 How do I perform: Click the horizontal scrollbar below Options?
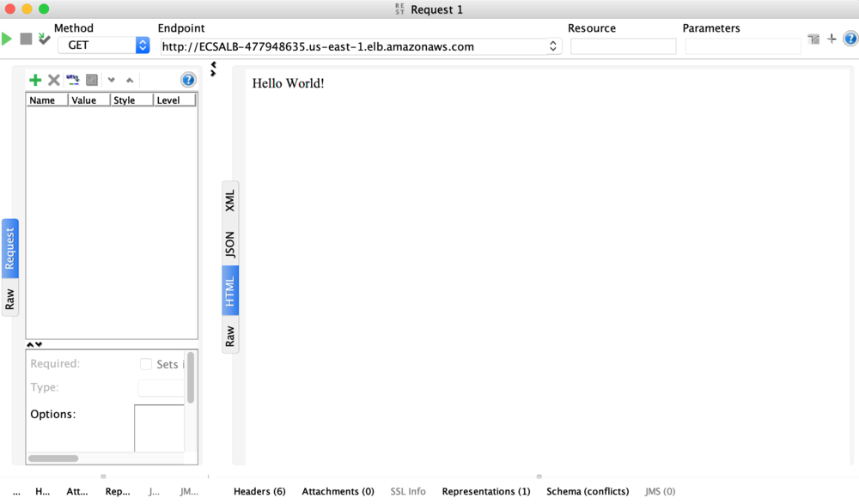(53, 458)
